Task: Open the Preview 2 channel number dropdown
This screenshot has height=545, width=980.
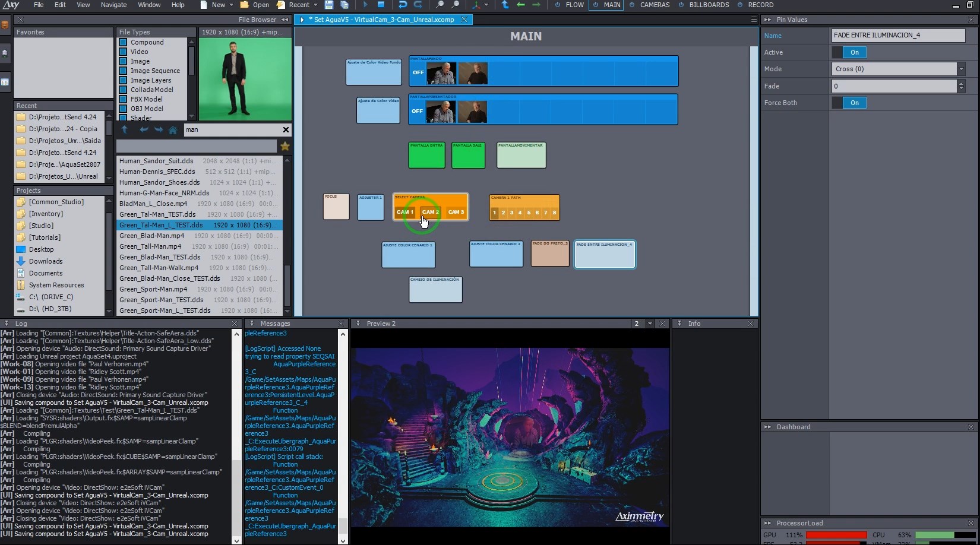Action: point(650,324)
